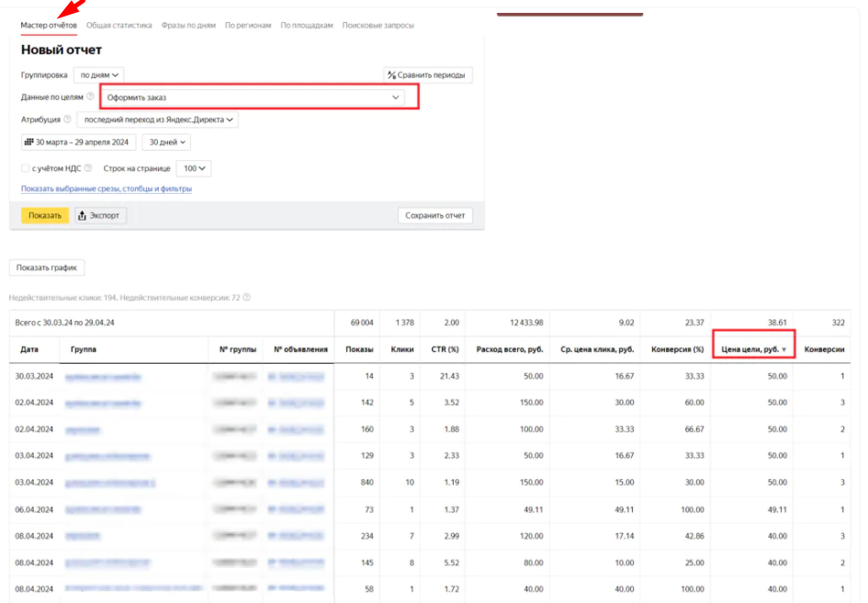Image resolution: width=868 pixels, height=603 pixels.
Task: Open the Поисковые запросы tab
Action: (378, 26)
